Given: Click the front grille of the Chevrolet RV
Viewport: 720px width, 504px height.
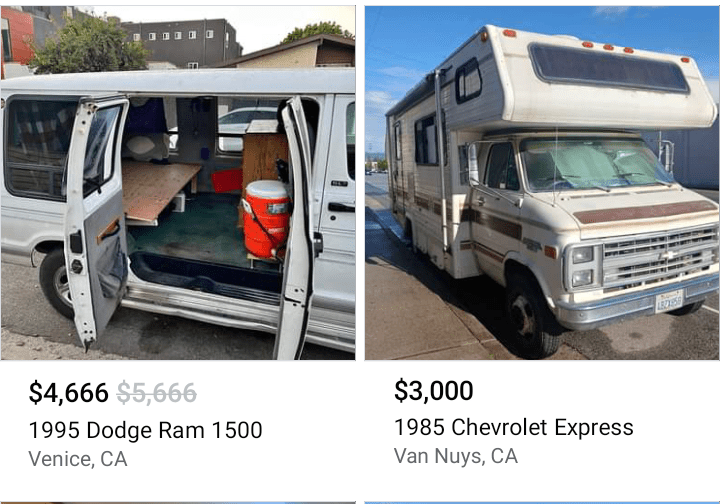Looking at the screenshot, I should [660, 257].
